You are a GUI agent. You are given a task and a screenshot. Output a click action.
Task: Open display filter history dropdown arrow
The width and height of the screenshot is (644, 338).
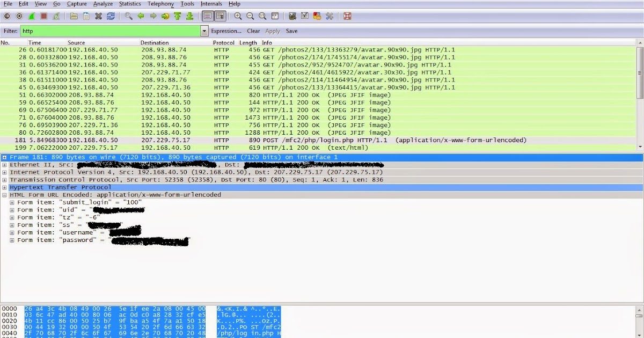point(204,31)
